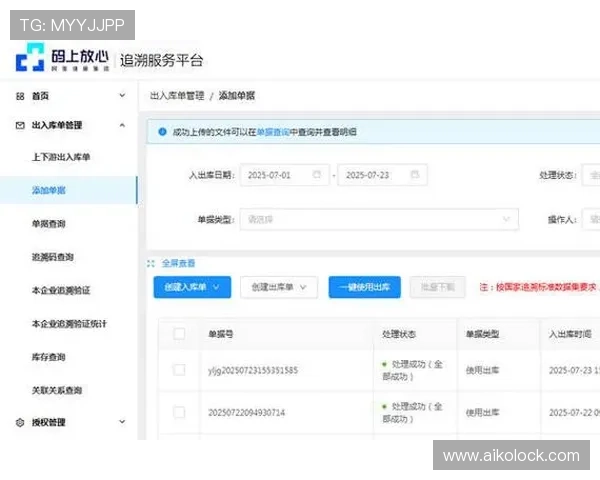Screen dimensions: 600x480
Task: Open 关联关系查询 in sidebar
Action: click(57, 390)
